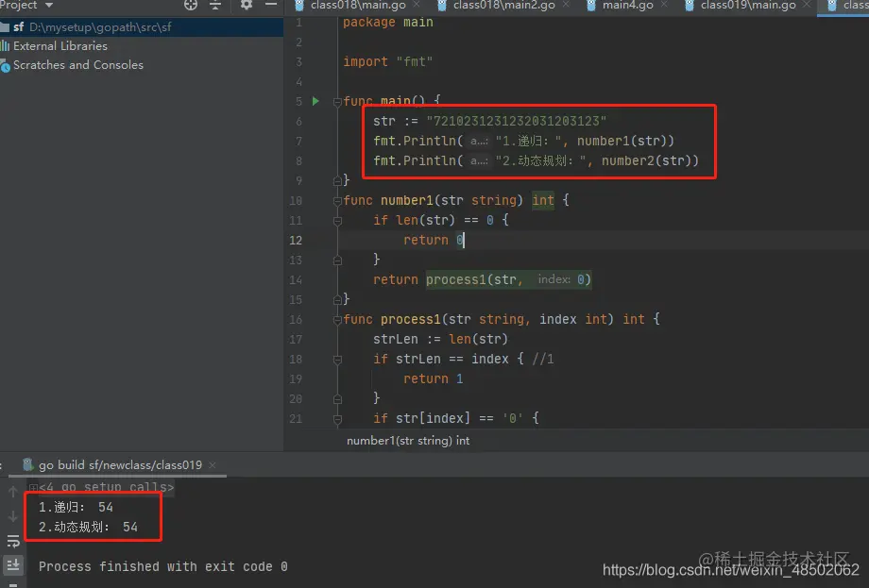The image size is (869, 588).
Task: Close the main4.go tab
Action: [x=664, y=5]
